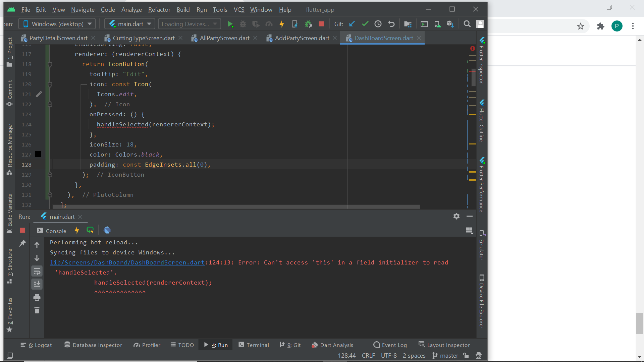Toggle scroll to end in console
This screenshot has width=644, height=362.
pos(37,284)
